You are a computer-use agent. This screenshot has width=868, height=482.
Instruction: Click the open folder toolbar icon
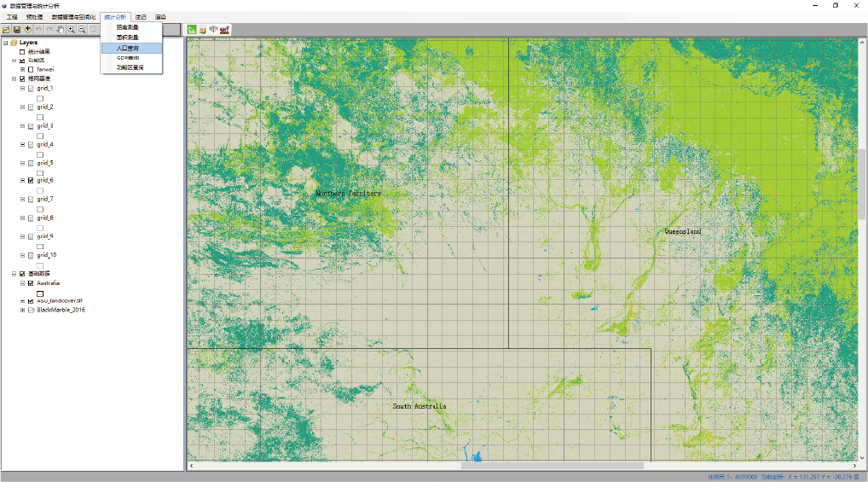click(6, 29)
